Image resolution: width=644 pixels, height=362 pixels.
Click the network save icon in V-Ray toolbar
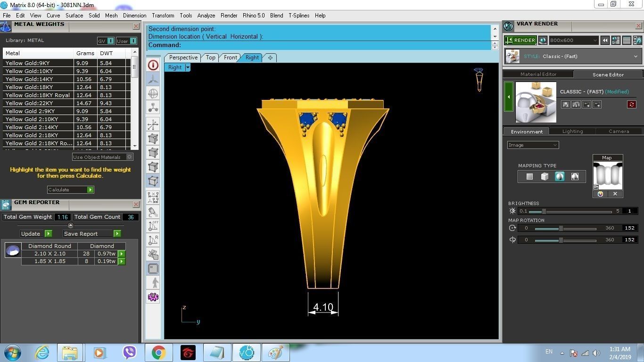[x=638, y=41]
